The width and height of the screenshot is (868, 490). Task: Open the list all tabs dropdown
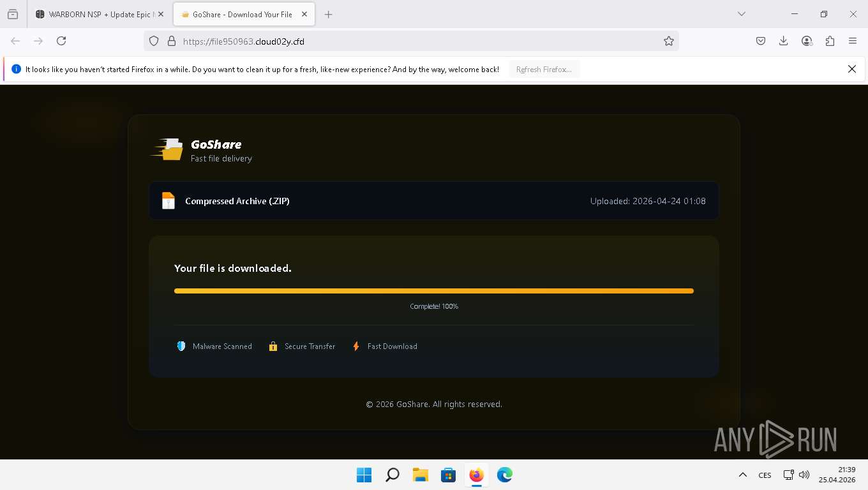point(741,14)
